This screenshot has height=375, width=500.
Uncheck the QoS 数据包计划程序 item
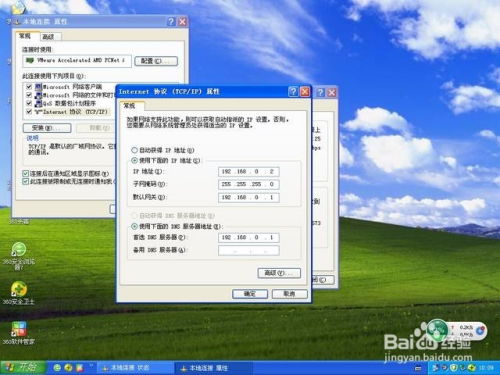pyautogui.click(x=29, y=103)
